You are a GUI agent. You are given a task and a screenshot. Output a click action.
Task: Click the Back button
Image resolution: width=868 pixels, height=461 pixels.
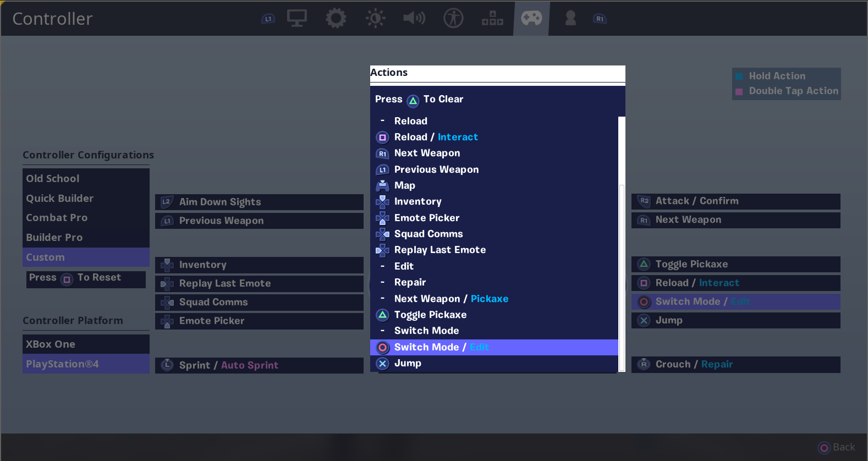coord(837,447)
